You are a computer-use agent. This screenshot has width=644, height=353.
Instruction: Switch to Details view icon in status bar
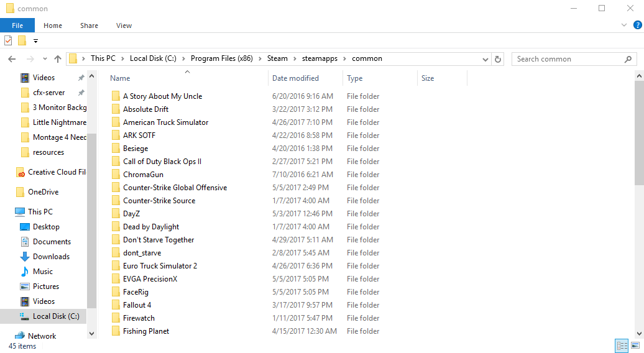(622, 345)
